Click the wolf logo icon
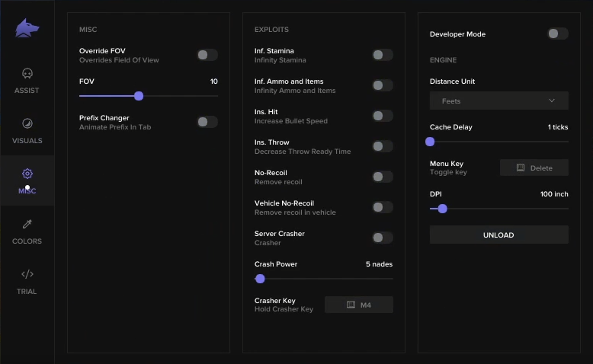The height and width of the screenshot is (364, 593). coord(27,28)
